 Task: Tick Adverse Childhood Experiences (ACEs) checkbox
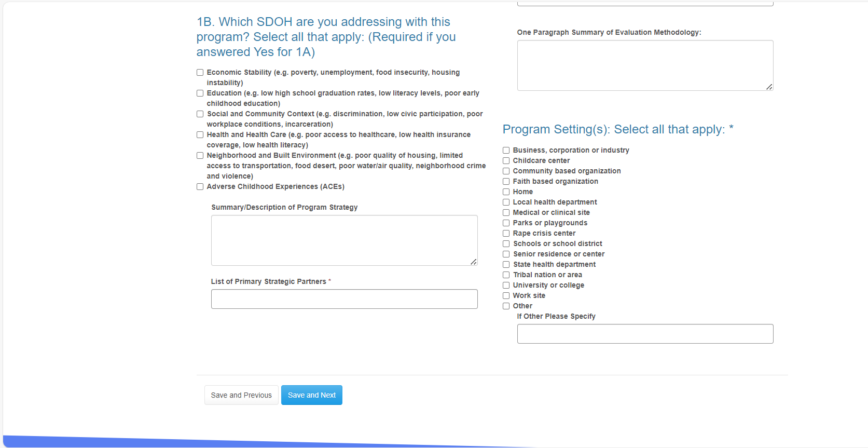200,187
